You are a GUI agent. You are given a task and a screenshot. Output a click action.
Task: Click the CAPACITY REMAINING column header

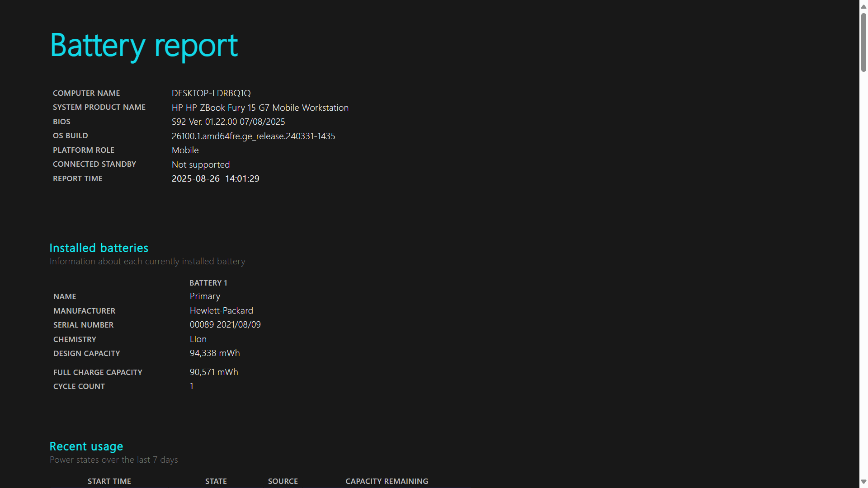(x=387, y=481)
